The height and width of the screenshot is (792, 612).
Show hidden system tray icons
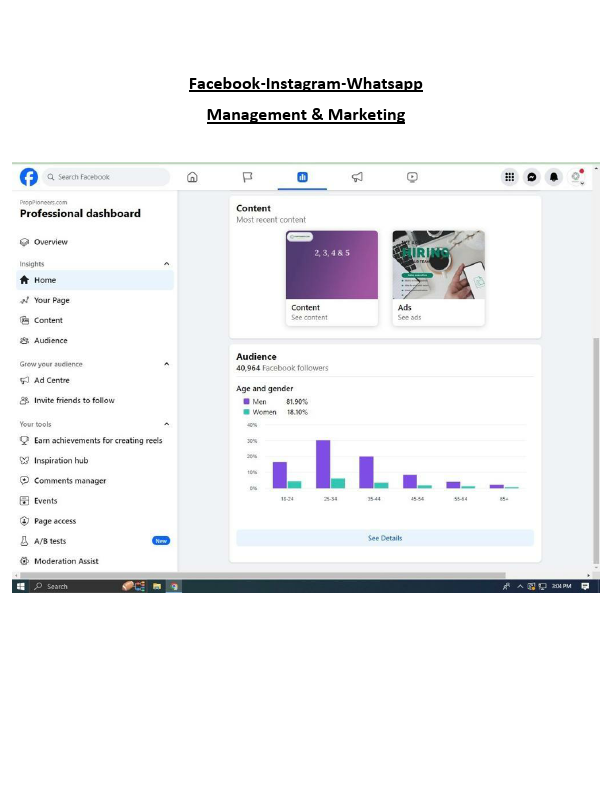pyautogui.click(x=520, y=586)
